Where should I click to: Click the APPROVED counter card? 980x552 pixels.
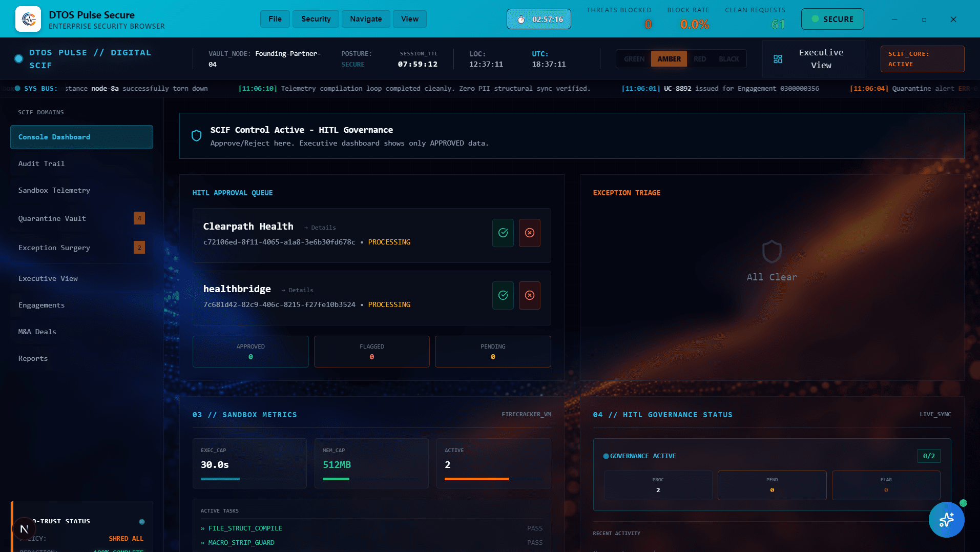click(251, 352)
